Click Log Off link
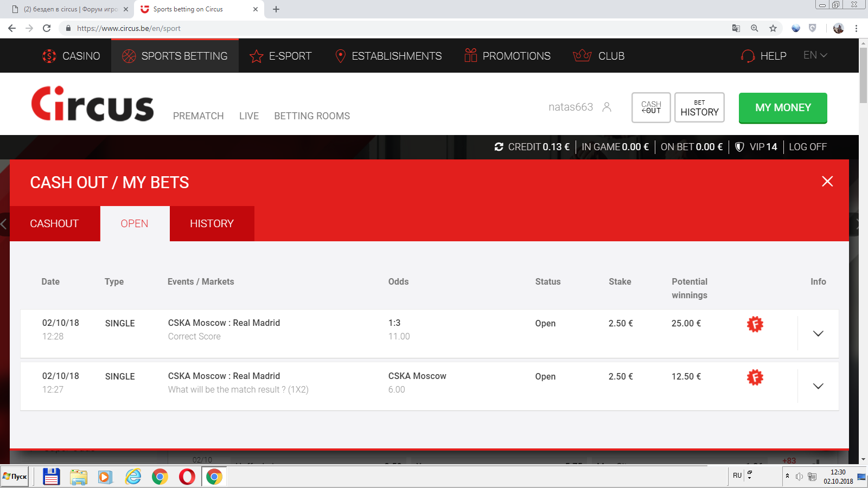Image resolution: width=868 pixels, height=488 pixels. (808, 147)
